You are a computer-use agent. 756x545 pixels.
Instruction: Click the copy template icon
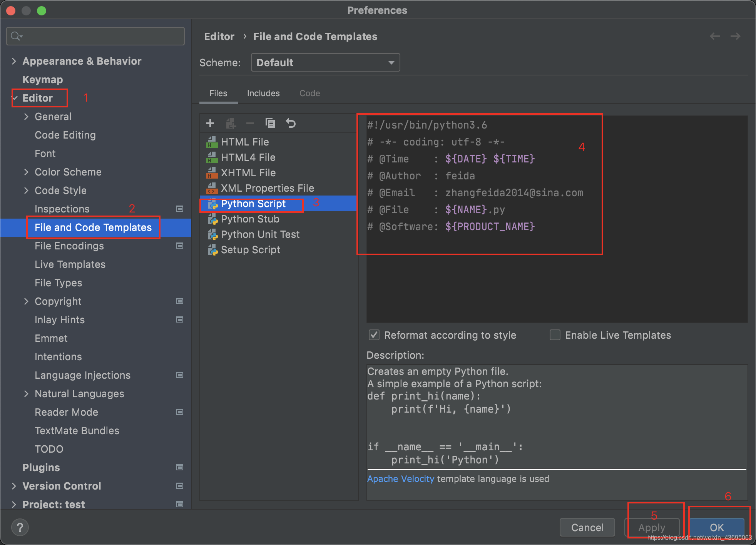[270, 123]
